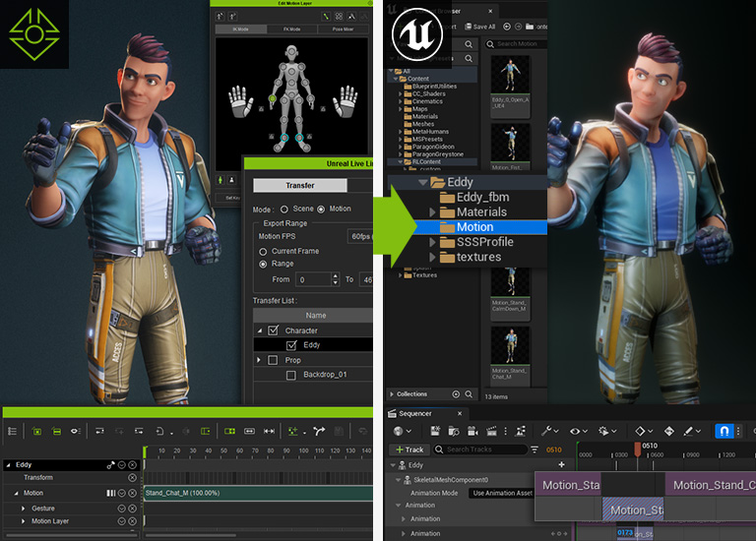This screenshot has height=541, width=756.
Task: Collapse the Eddy track in iClone timeline
Action: (8, 465)
